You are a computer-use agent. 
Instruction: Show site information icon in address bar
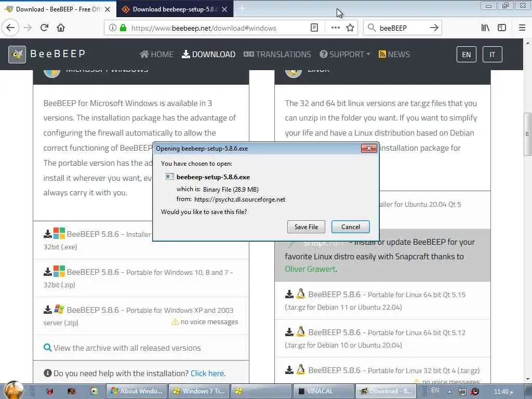coord(113,28)
